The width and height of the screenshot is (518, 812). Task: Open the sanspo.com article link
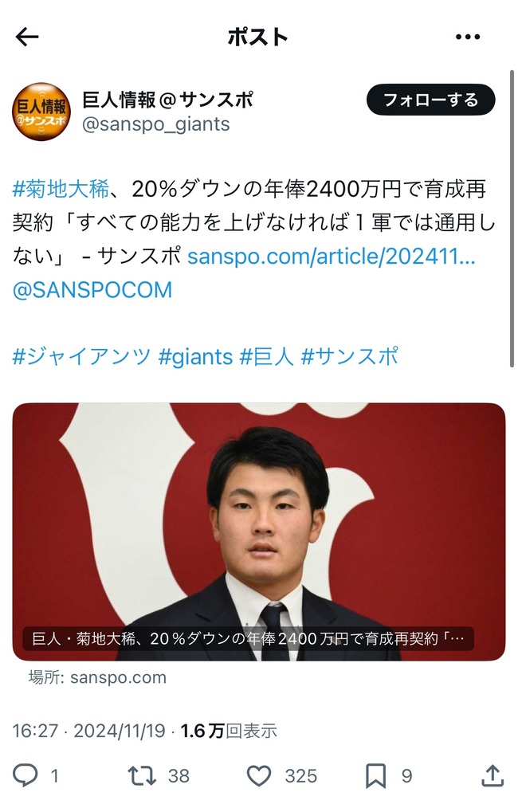[x=331, y=257]
